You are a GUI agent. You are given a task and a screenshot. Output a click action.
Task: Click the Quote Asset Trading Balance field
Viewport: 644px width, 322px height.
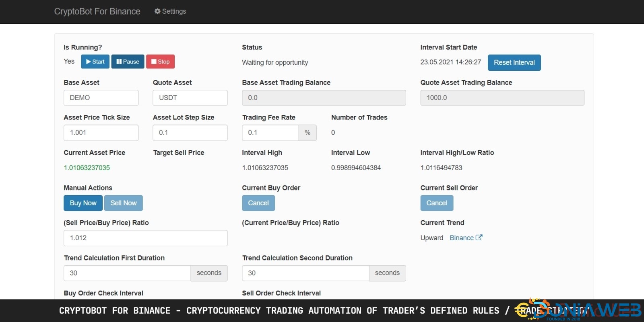tap(502, 98)
